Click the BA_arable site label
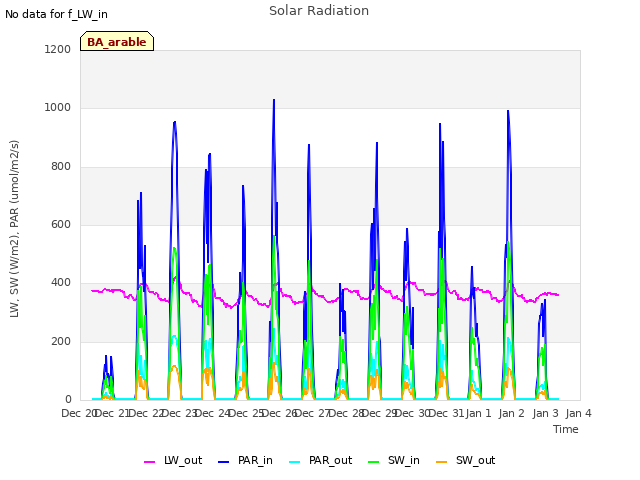Image resolution: width=640 pixels, height=480 pixels. (117, 42)
